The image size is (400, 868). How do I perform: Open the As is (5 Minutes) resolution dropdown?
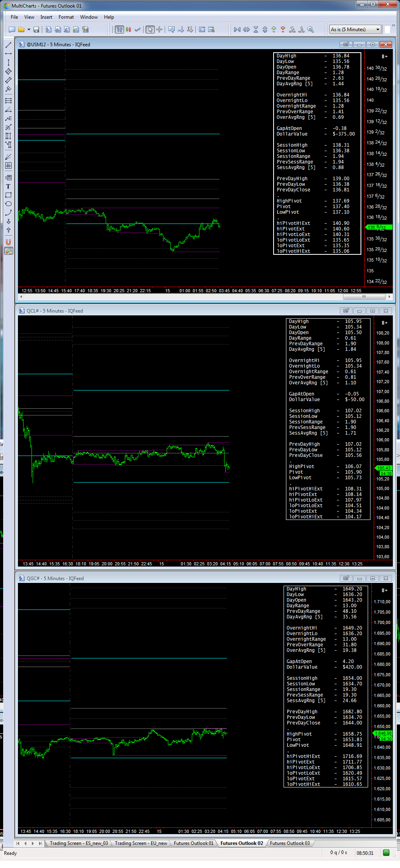coord(355,30)
